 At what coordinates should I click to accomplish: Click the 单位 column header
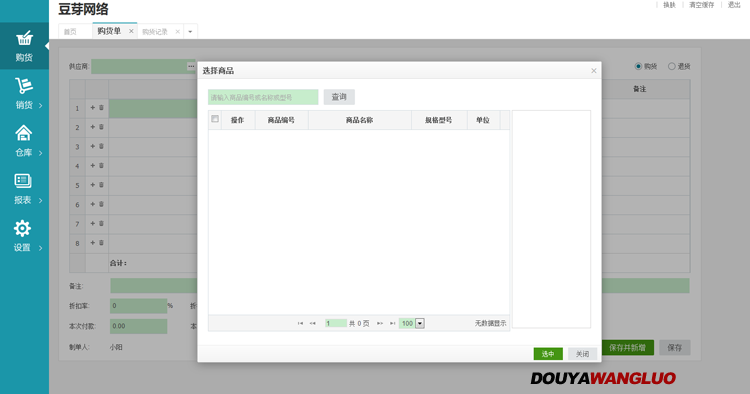click(x=483, y=120)
